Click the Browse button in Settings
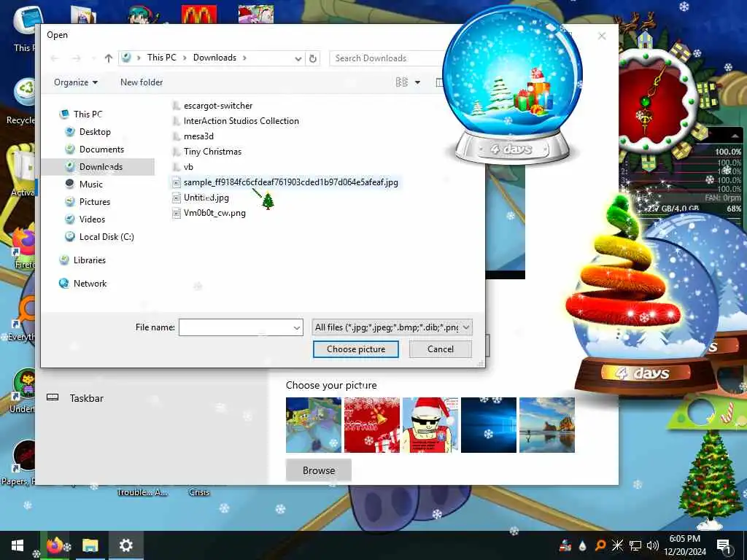This screenshot has width=747, height=560. [x=319, y=470]
